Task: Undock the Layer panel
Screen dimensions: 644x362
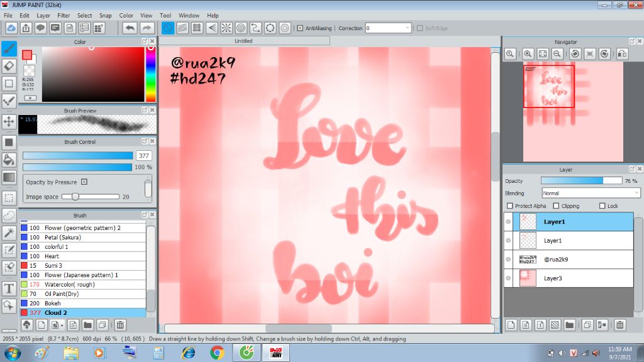Action: tap(632, 169)
